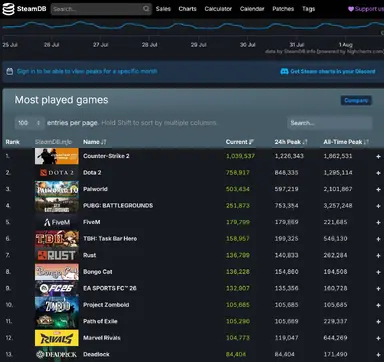Viewport: 384px width, 362px height.
Task: Open the Marvel Rivals yellow thumbnail
Action: 57,338
